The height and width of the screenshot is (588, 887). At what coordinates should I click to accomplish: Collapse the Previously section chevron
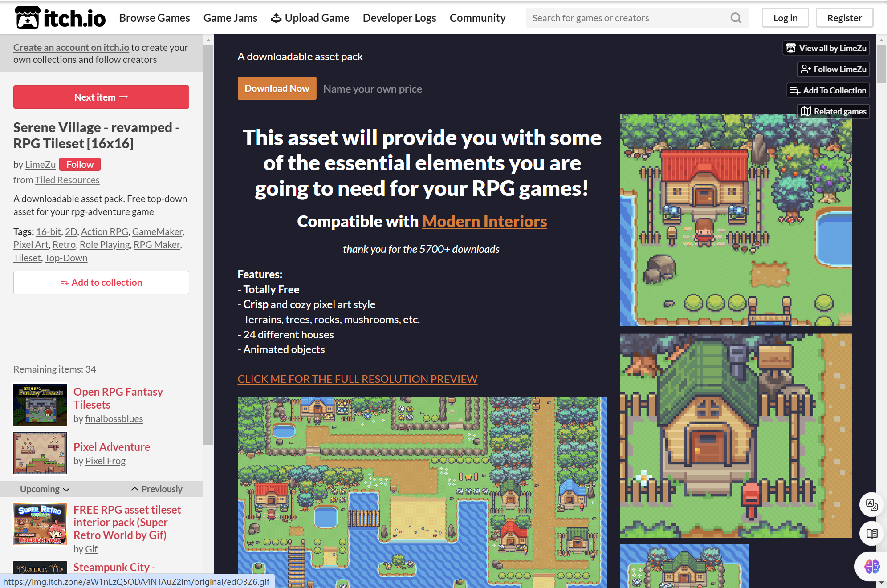pyautogui.click(x=134, y=489)
